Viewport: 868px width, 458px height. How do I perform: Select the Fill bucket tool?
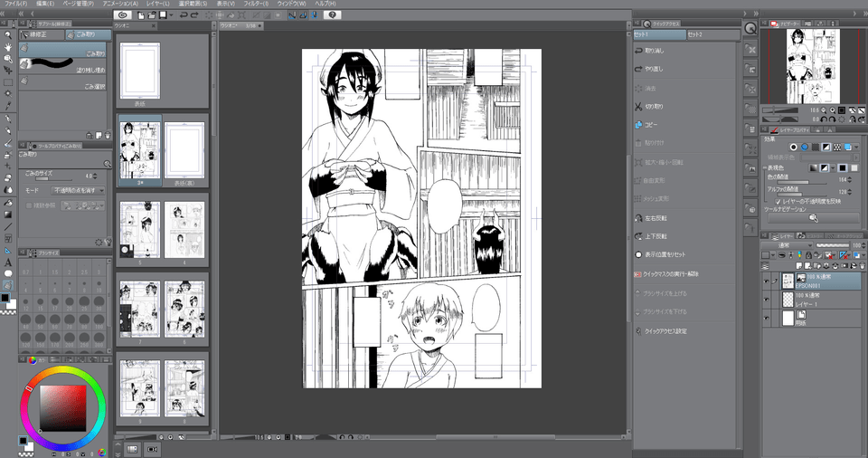coord(8,203)
